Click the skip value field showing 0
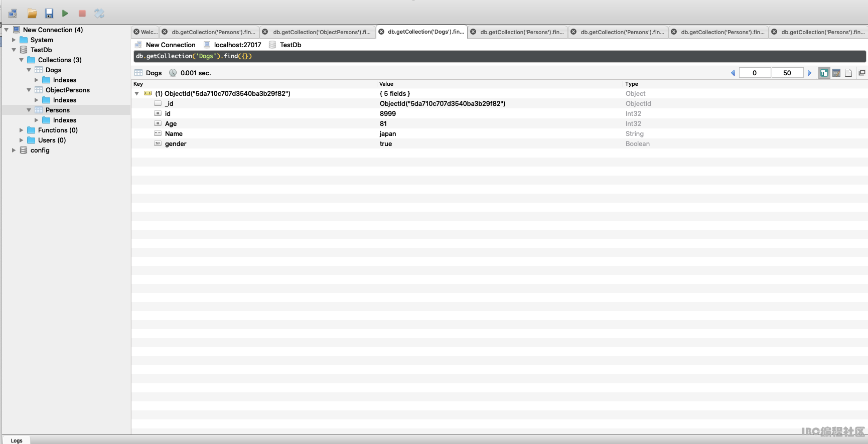 pos(755,73)
